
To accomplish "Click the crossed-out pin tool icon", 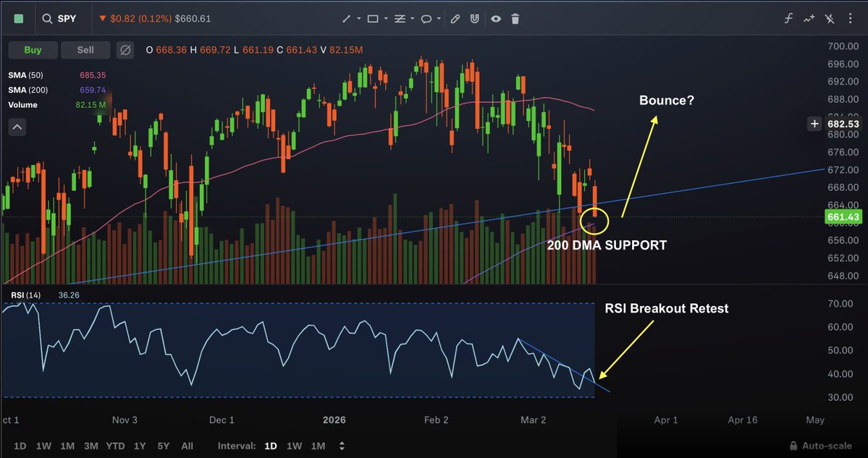I will point(829,19).
